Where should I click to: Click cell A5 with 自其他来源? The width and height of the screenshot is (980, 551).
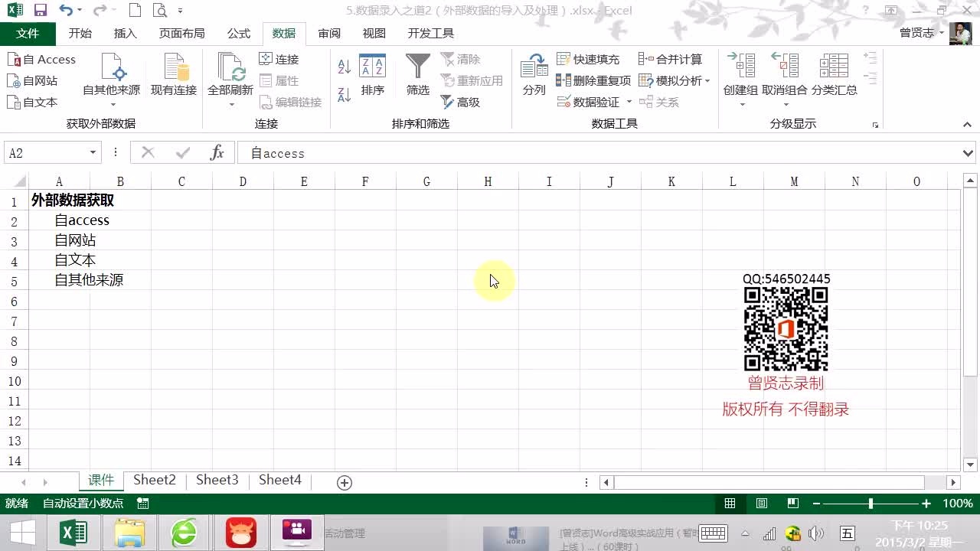click(x=59, y=280)
